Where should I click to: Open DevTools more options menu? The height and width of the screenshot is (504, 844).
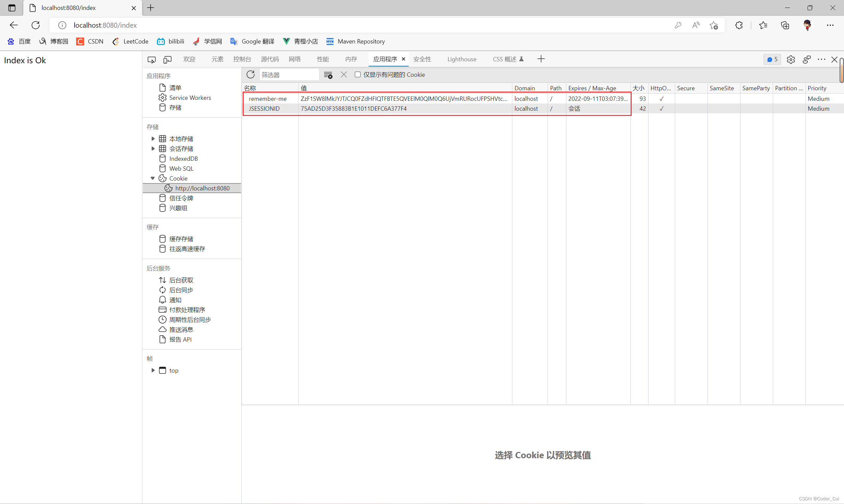pyautogui.click(x=822, y=59)
